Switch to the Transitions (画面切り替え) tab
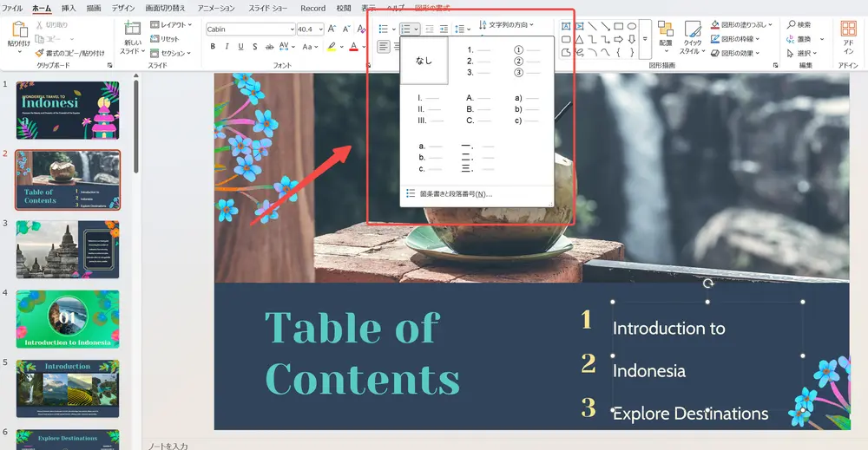 coord(165,9)
